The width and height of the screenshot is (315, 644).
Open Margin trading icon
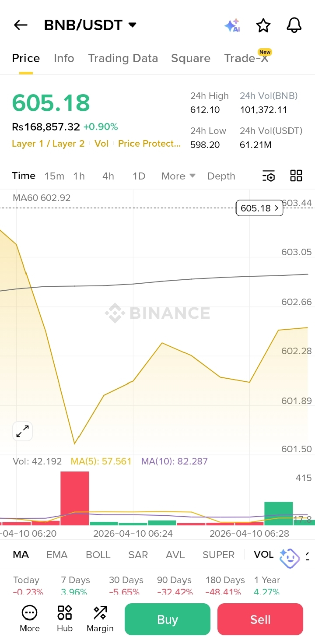pos(100,619)
